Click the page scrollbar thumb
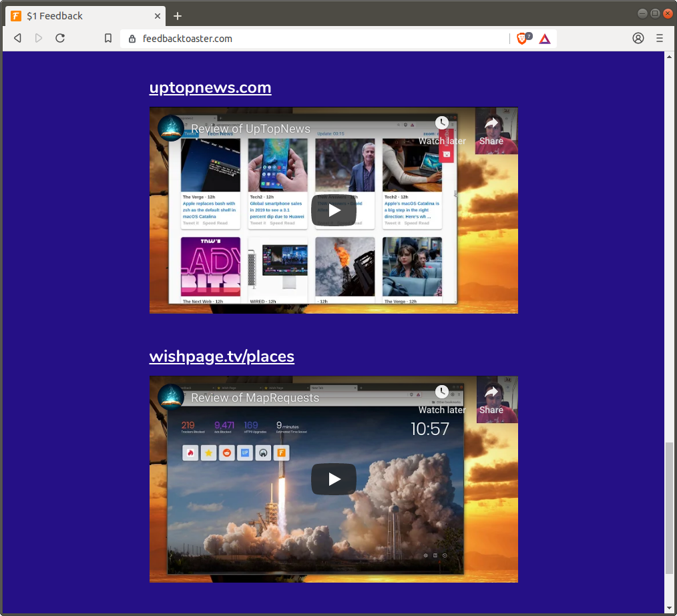Screen dimensions: 677x616 point(669,508)
